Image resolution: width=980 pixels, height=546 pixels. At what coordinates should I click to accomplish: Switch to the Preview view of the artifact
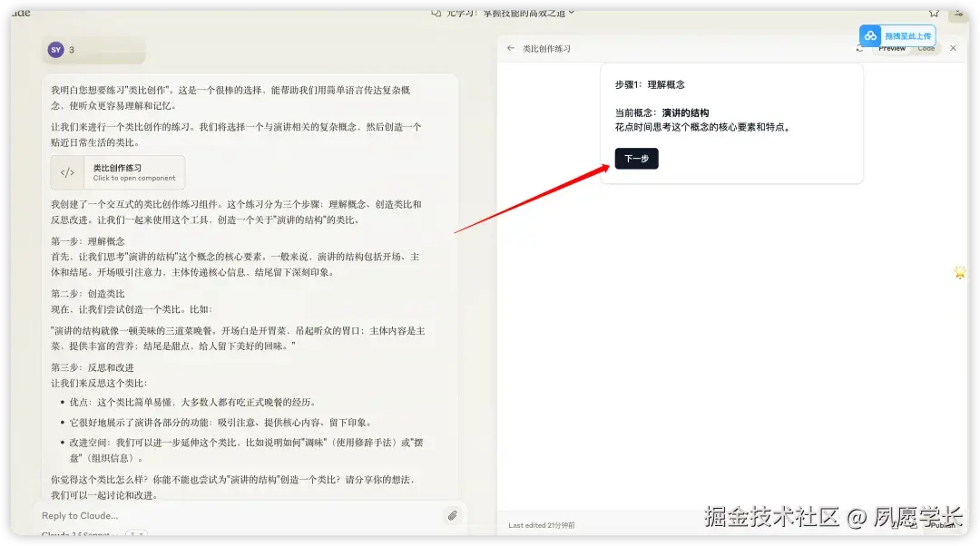tap(891, 49)
